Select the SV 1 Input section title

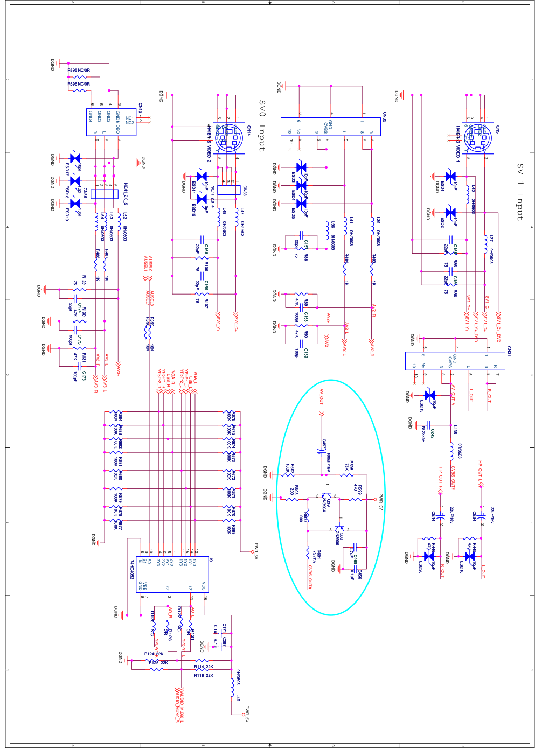[x=519, y=192]
